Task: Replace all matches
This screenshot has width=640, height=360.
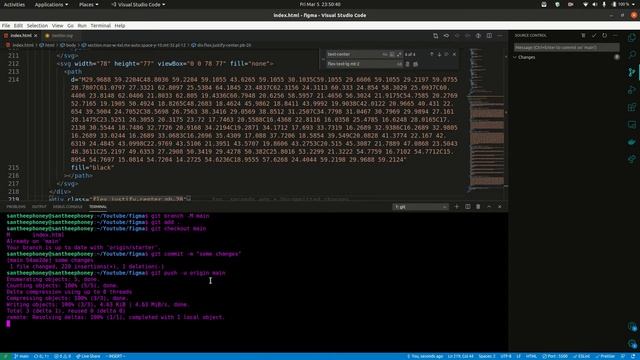Action: (x=416, y=64)
